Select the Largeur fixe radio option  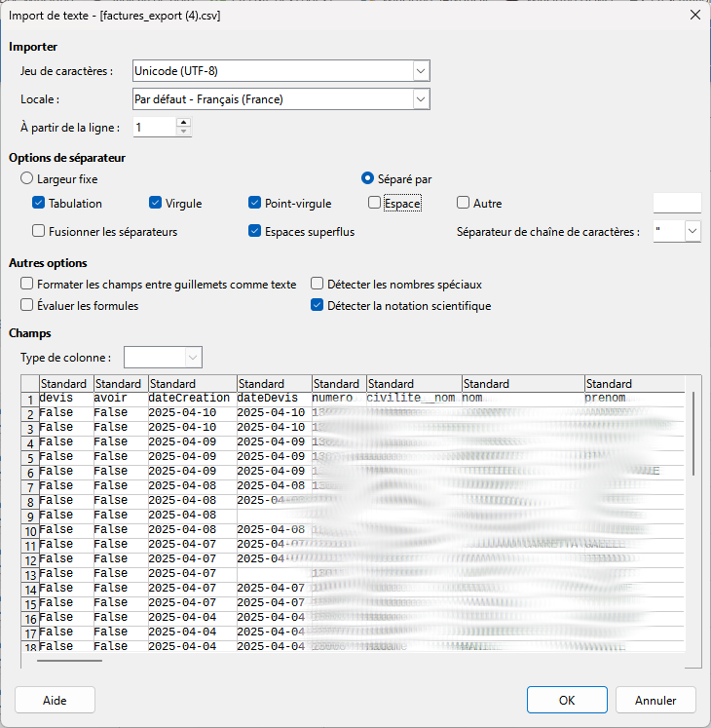(27, 178)
